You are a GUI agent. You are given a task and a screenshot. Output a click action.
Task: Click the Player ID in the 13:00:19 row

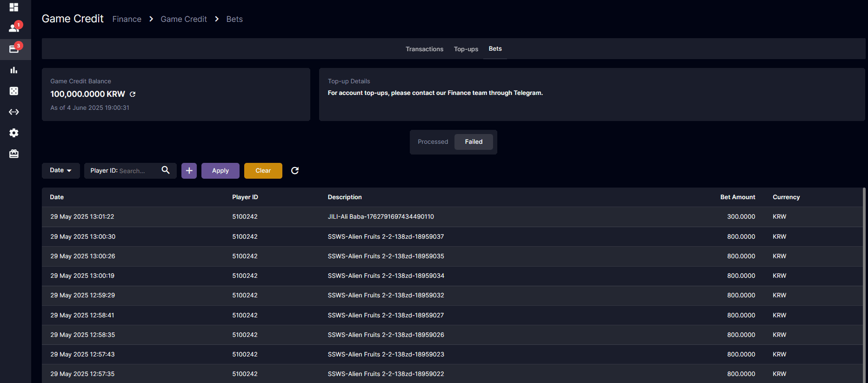(245, 276)
